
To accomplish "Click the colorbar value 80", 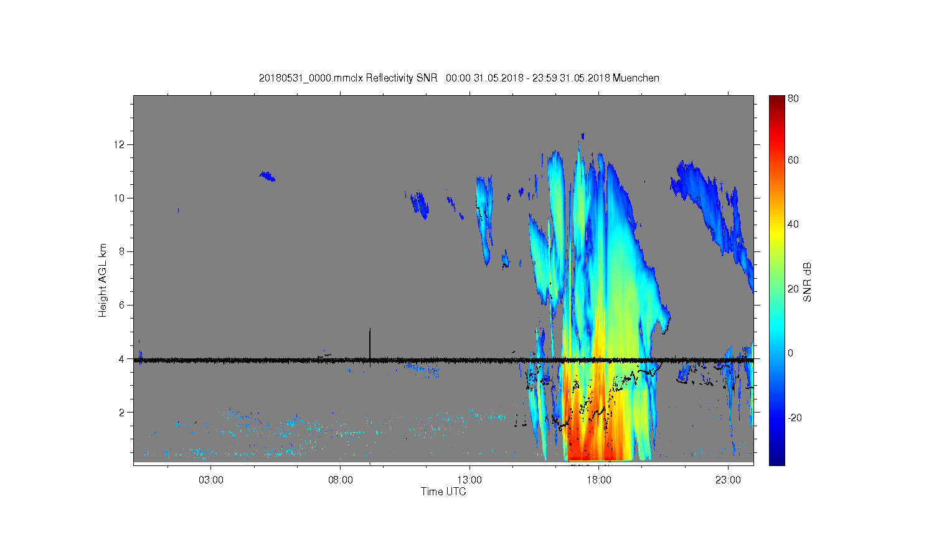I will coord(793,98).
